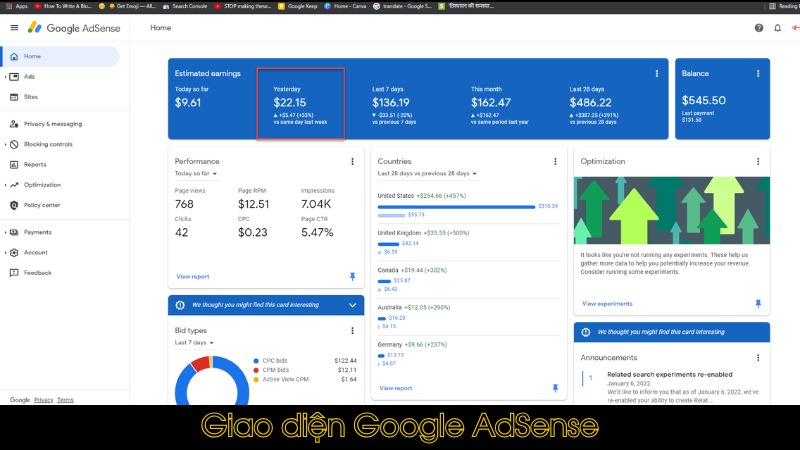Click the CPC bids blue legend dot
The width and height of the screenshot is (800, 450).
point(256,361)
